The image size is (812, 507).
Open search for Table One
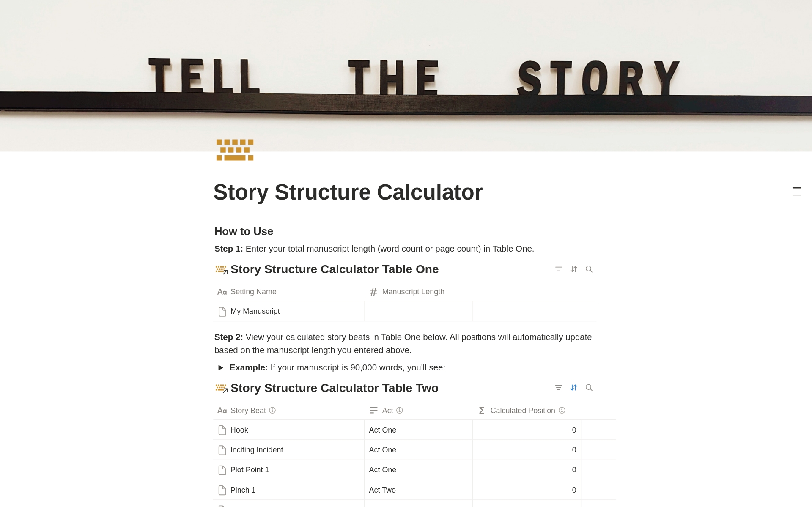pos(589,269)
